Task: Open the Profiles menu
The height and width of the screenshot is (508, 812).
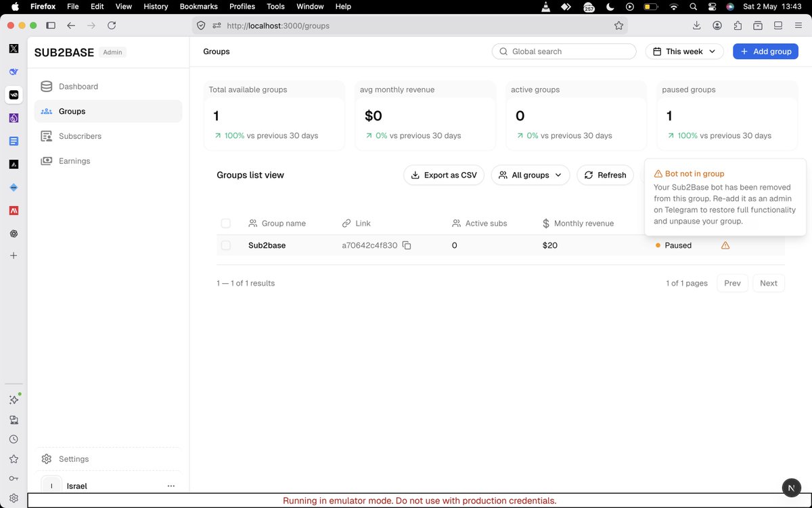Action: (242, 7)
